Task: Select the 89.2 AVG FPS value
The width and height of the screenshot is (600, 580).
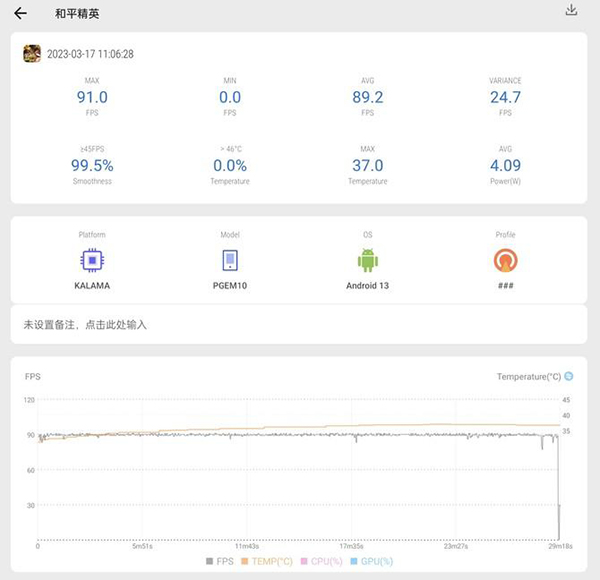Action: click(x=367, y=97)
